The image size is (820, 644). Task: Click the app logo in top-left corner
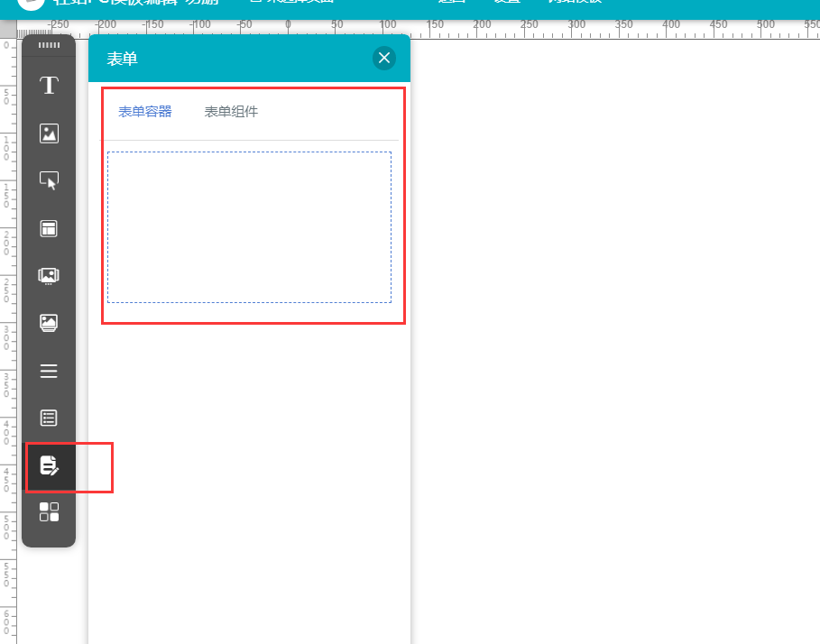pos(31,4)
